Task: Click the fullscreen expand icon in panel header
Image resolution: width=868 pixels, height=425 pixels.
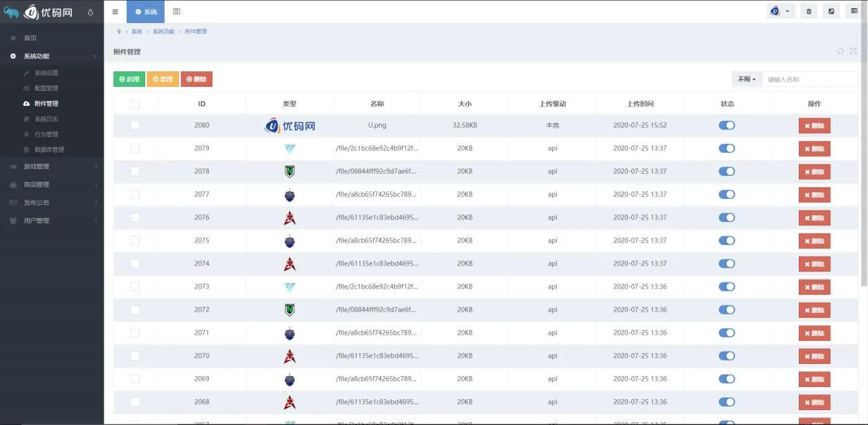Action: click(854, 51)
